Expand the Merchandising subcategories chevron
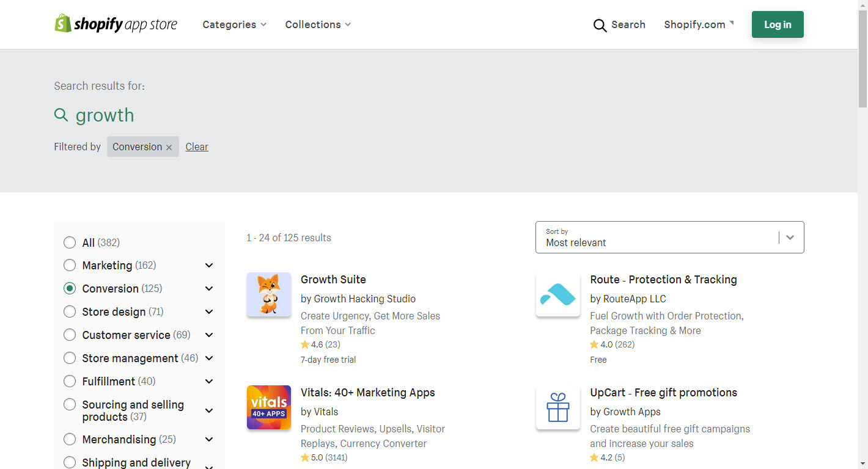Viewport: 868px width, 469px height. pyautogui.click(x=209, y=439)
